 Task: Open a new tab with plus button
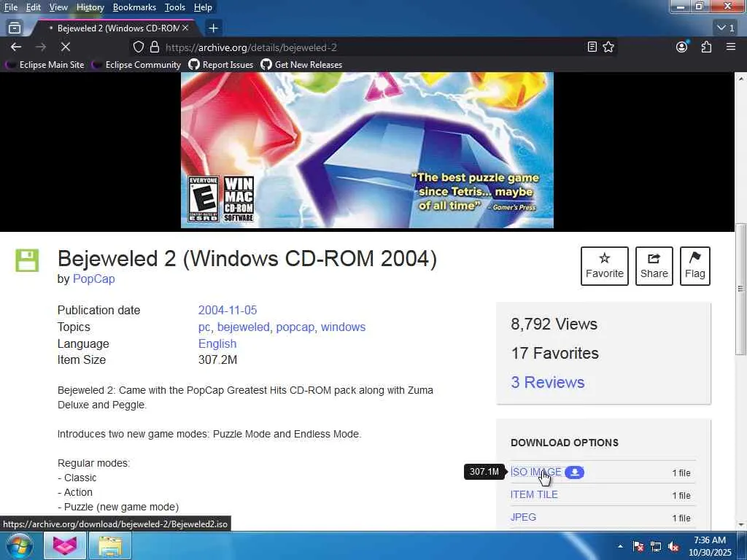pos(214,28)
